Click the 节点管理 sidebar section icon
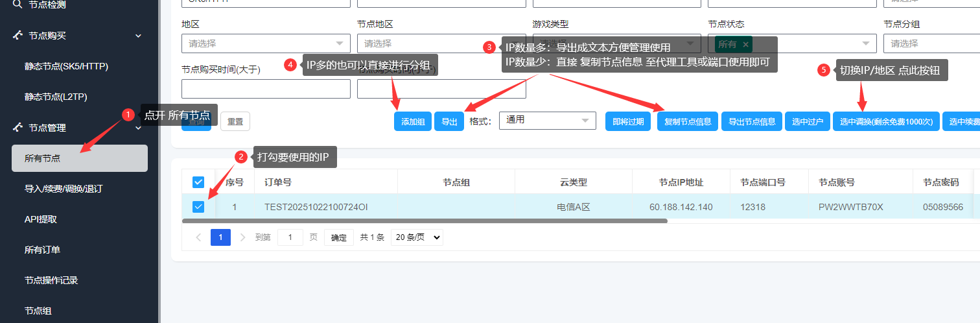980x323 pixels. pyautogui.click(x=17, y=128)
